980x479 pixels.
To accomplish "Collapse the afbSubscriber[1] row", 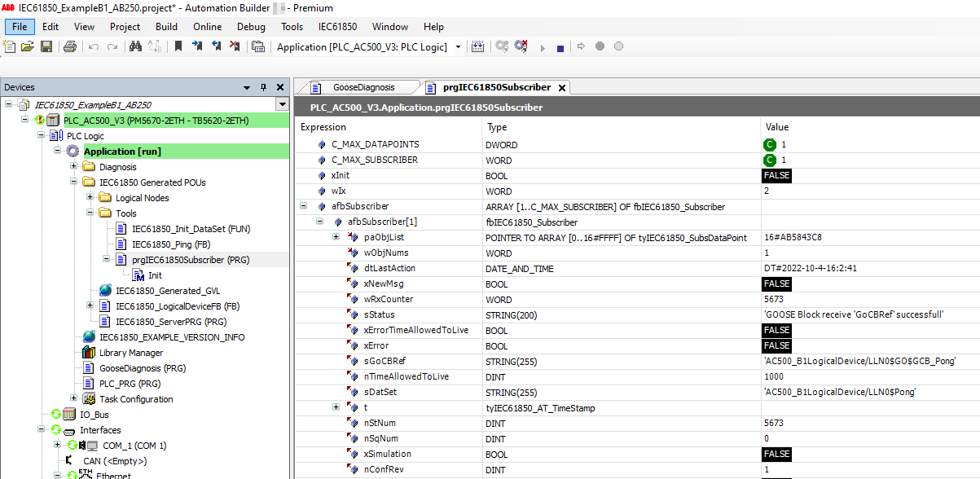I will point(319,222).
